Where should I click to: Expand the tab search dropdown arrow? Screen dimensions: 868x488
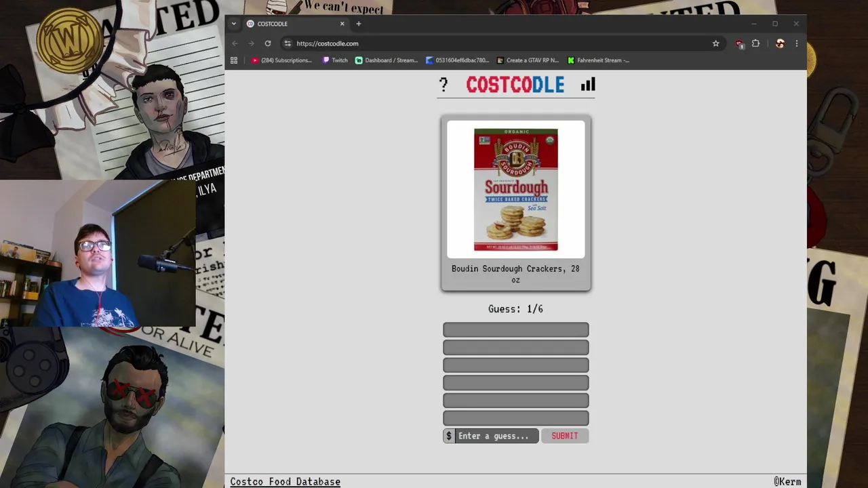tap(234, 24)
